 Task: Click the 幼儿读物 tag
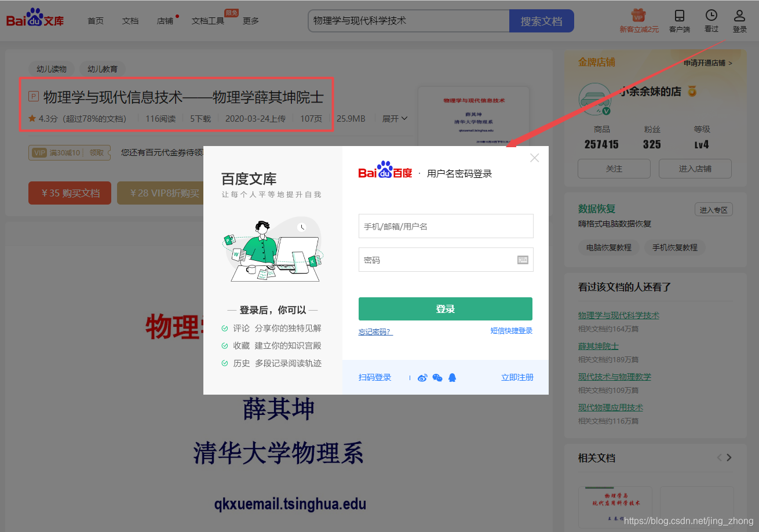coord(52,69)
